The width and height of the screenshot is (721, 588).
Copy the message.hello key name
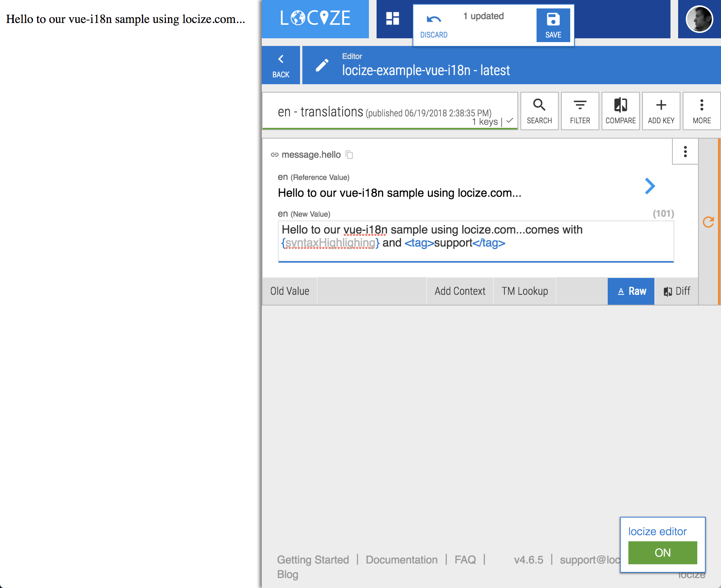[349, 155]
